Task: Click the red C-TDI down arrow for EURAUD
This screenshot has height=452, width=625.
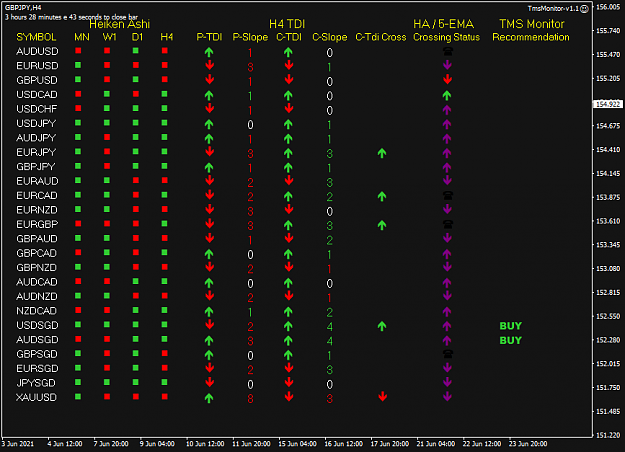Action: (x=289, y=181)
